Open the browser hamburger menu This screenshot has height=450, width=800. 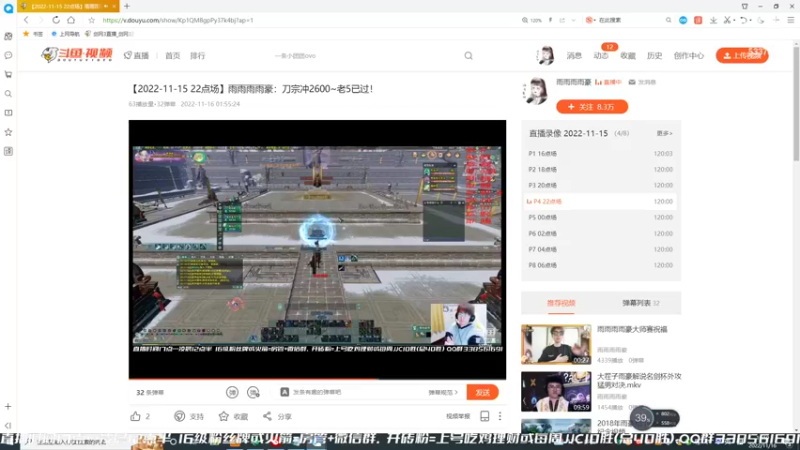pos(790,20)
